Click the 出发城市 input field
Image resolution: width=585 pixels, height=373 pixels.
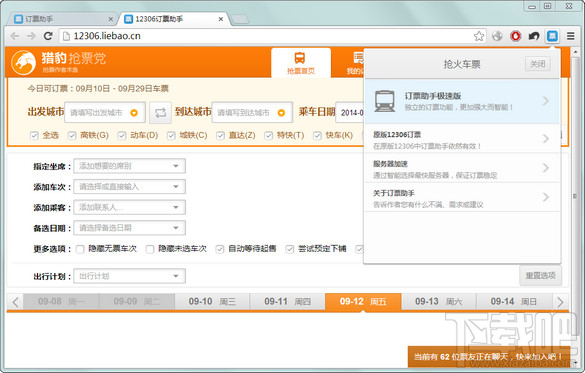[105, 113]
